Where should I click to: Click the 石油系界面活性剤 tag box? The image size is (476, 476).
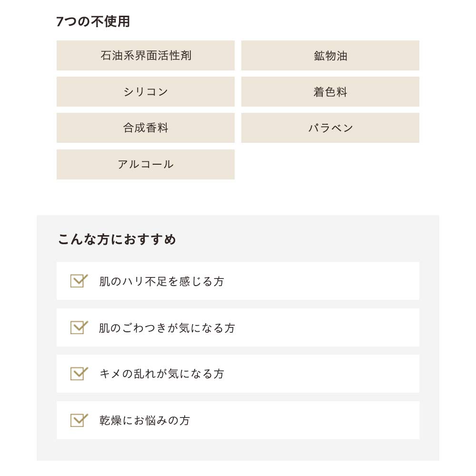(x=145, y=55)
